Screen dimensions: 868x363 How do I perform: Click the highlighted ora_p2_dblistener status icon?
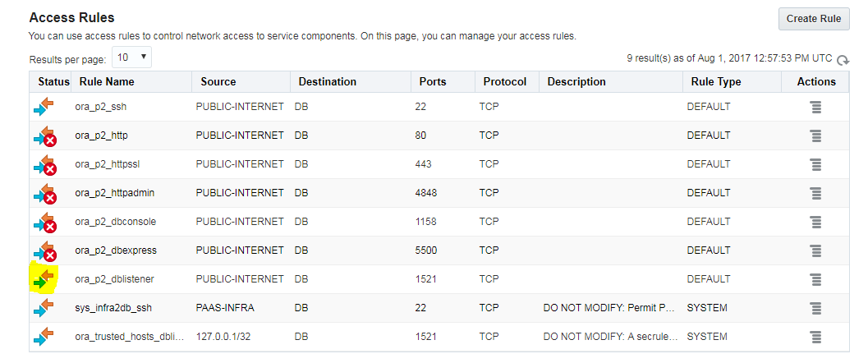click(x=44, y=279)
